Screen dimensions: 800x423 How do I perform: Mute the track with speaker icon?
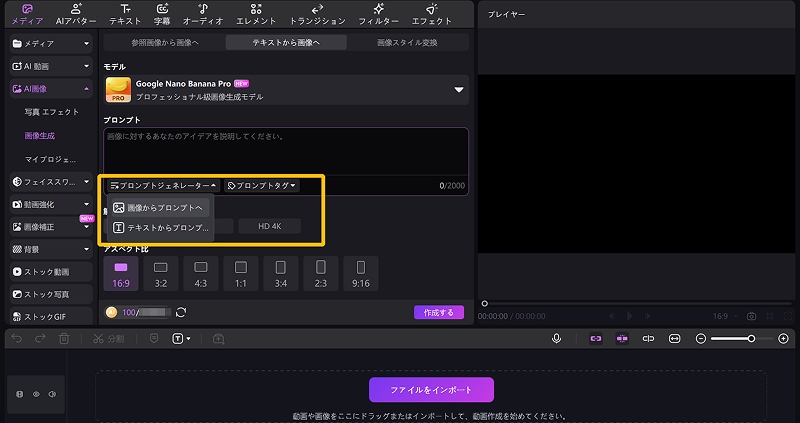(52, 394)
